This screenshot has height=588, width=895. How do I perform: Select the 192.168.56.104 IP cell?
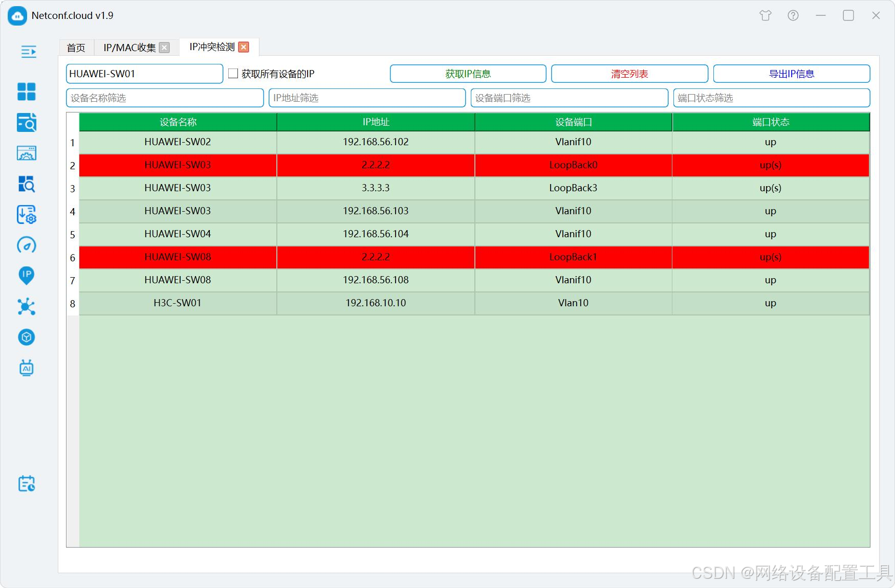[376, 234]
